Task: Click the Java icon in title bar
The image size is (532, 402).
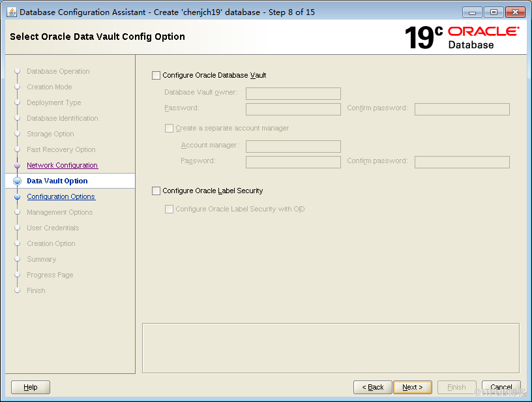Action: (12, 12)
